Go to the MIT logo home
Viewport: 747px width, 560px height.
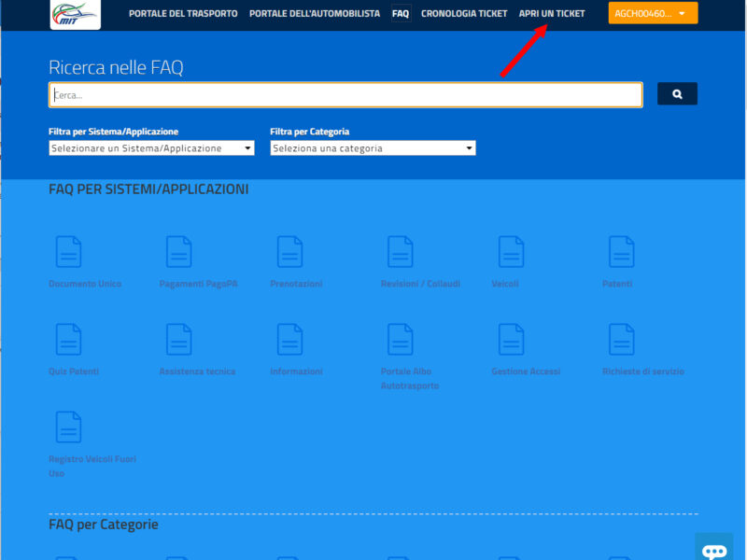pyautogui.click(x=76, y=14)
